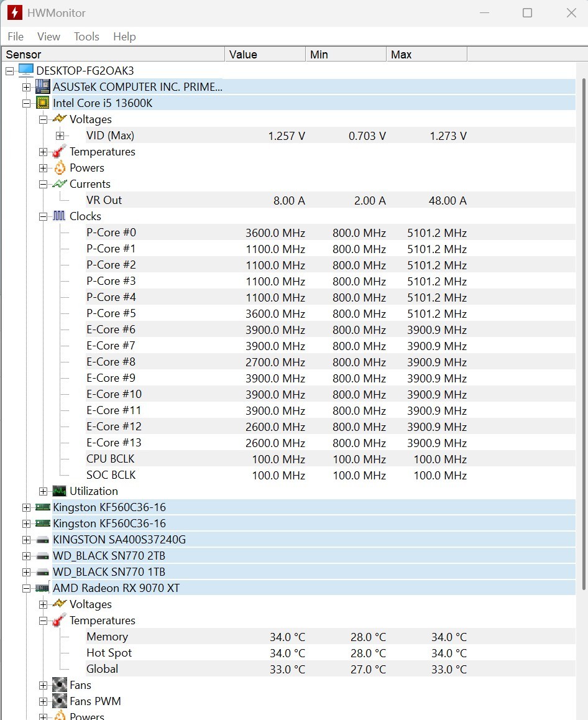588x720 pixels.
Task: Expand the GPU Voltages section
Action: point(43,604)
